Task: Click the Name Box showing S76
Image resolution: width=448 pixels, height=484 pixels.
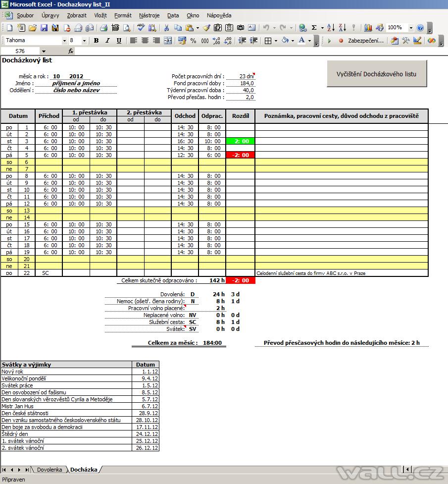Action: click(20, 51)
